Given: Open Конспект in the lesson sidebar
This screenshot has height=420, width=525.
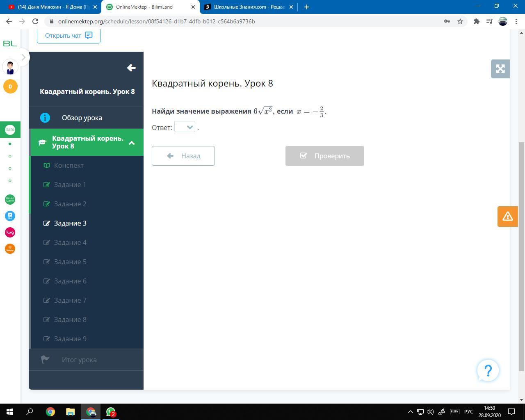Looking at the screenshot, I should 68,165.
